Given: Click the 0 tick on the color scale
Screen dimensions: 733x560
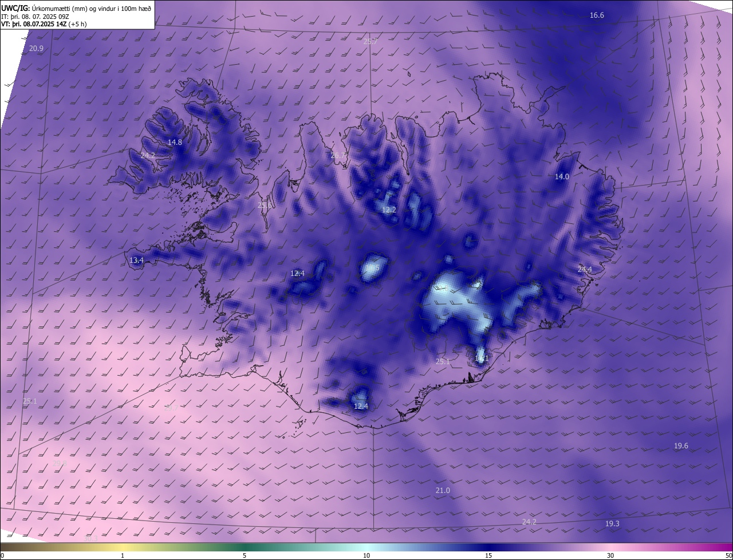Looking at the screenshot, I should point(2,555).
